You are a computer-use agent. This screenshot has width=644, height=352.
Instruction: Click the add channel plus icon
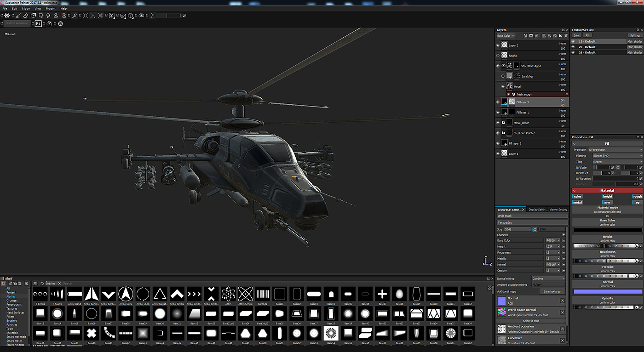click(563, 235)
